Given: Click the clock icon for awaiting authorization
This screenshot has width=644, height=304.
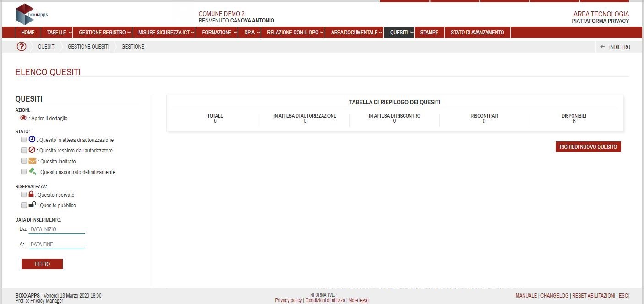Looking at the screenshot, I should [32, 140].
